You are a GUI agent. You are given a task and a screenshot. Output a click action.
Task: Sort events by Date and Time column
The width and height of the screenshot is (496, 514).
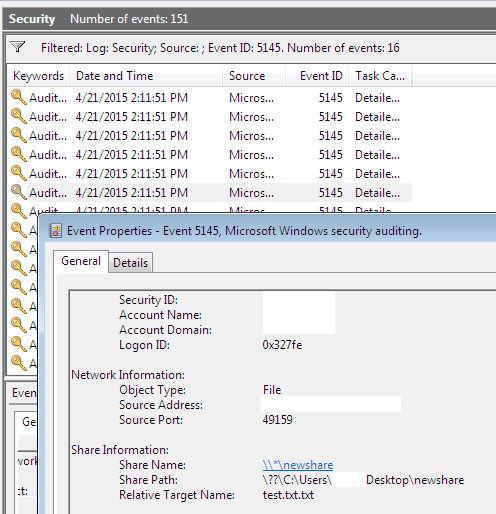pos(146,76)
